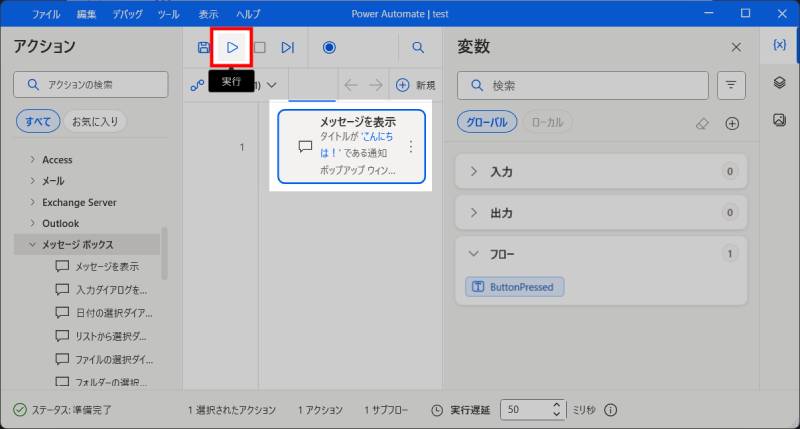Click the 1 選択されたアクション status entry

[232, 410]
